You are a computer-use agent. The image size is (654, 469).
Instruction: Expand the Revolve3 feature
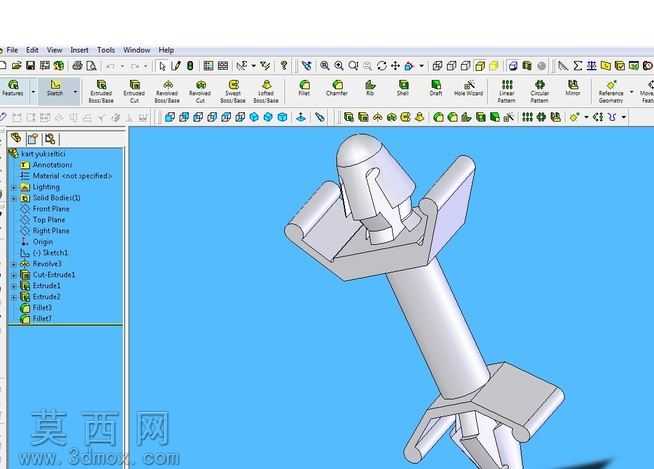14,264
